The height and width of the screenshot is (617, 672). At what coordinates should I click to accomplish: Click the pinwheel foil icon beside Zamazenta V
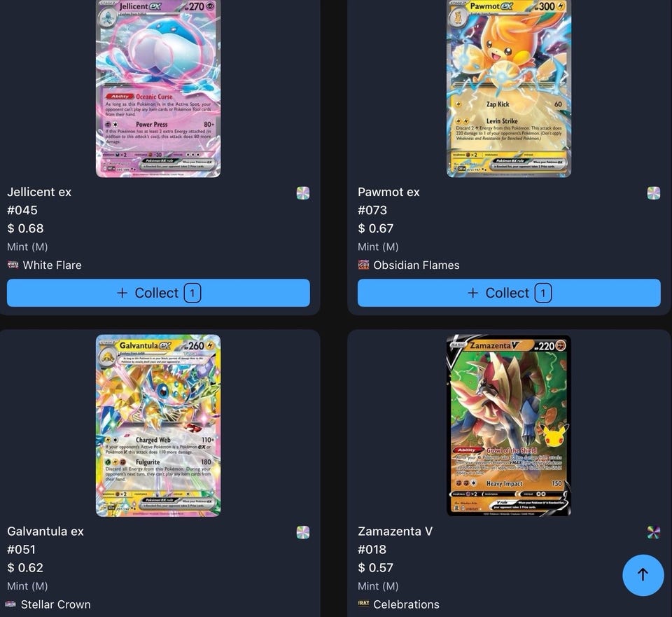coord(654,532)
